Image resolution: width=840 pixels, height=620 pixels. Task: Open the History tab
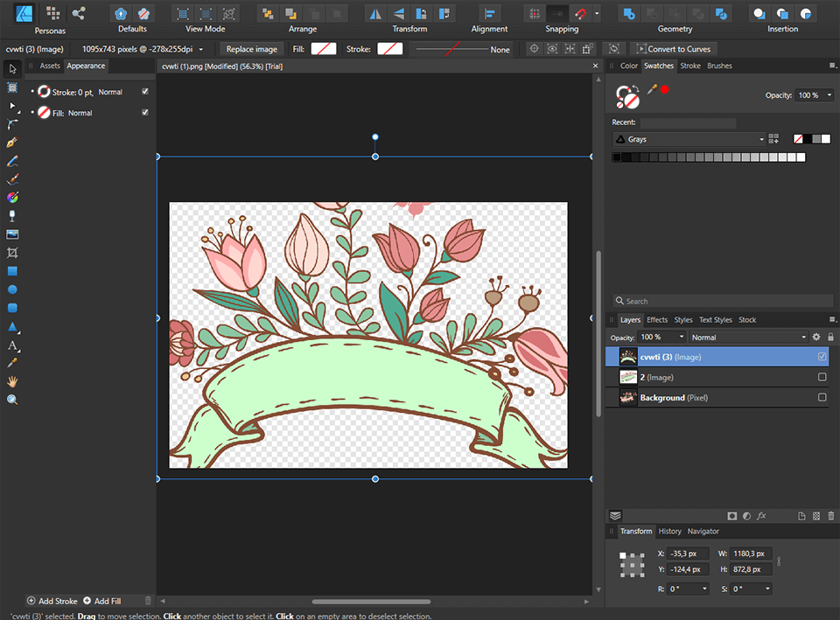pos(670,531)
